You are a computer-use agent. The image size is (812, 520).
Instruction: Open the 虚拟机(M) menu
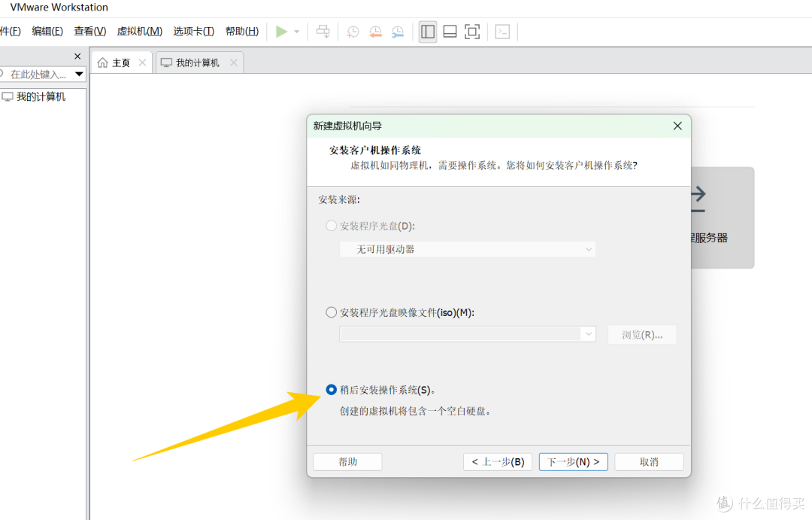pos(140,31)
